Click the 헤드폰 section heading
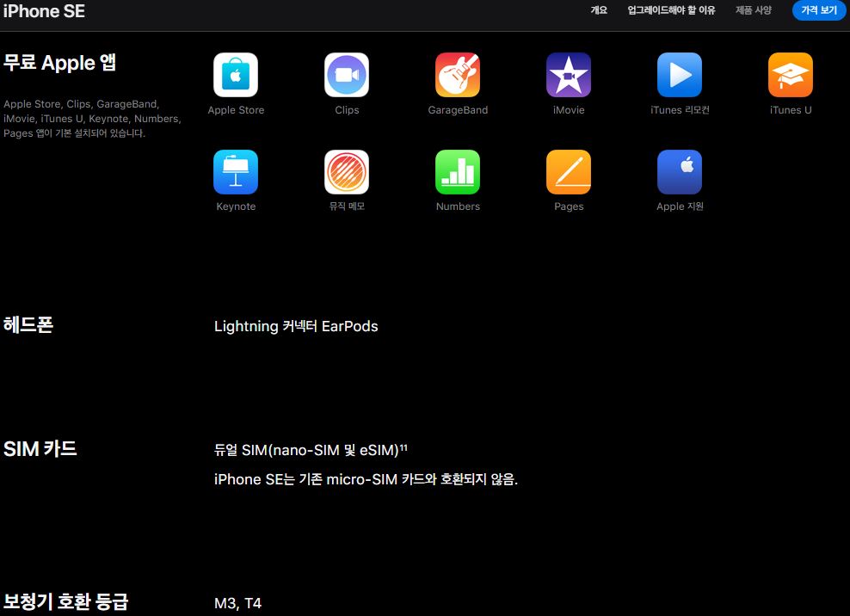 [28, 325]
